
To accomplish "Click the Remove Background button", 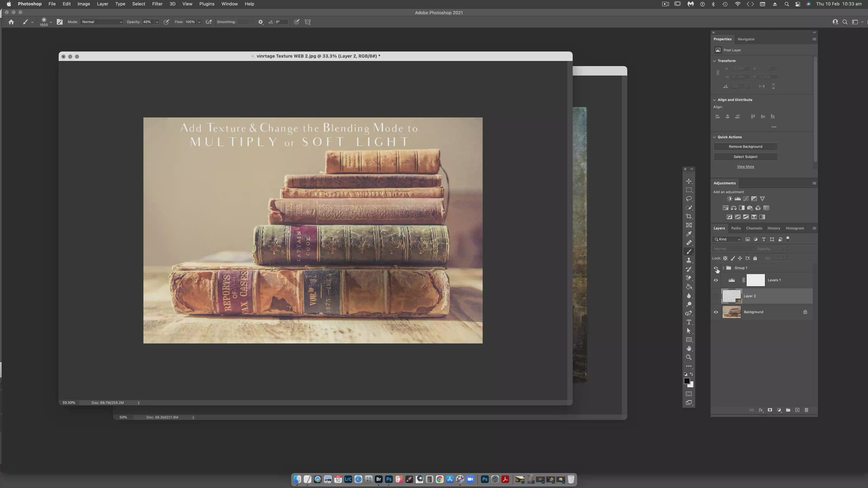I will [x=745, y=146].
